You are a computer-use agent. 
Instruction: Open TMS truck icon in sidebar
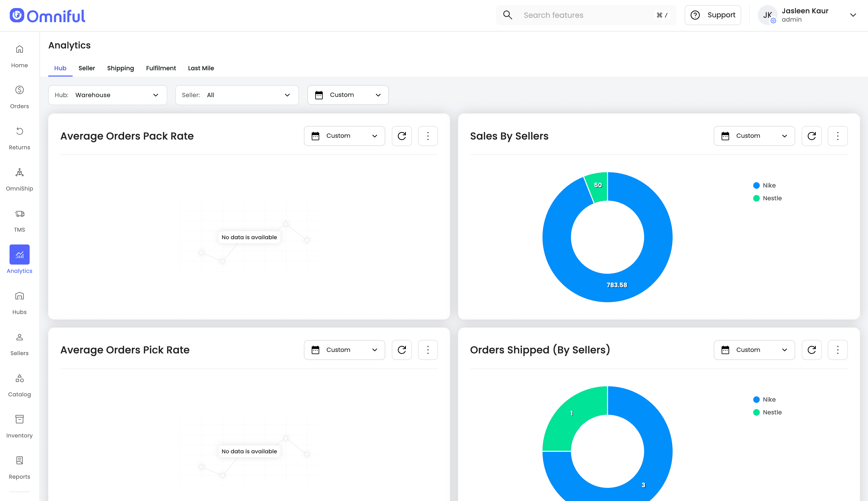(x=19, y=214)
